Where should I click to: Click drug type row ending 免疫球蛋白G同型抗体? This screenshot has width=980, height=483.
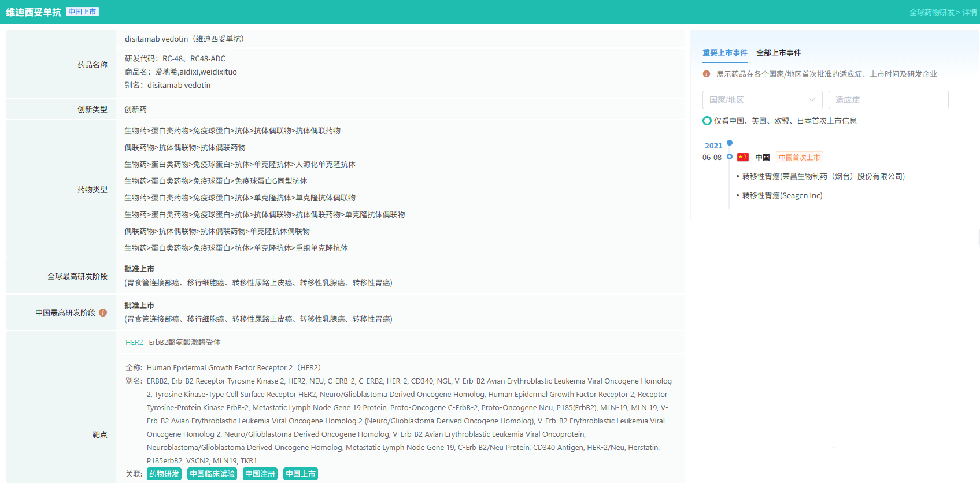(x=216, y=181)
